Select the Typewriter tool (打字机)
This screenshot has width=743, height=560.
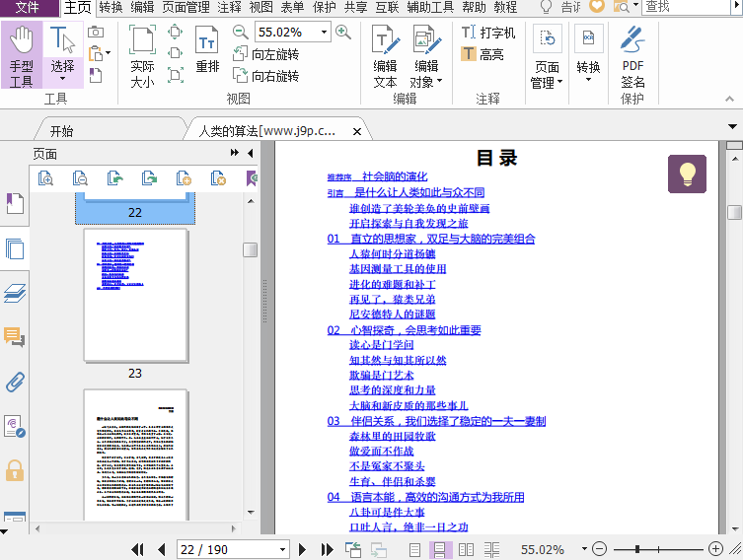pos(488,33)
